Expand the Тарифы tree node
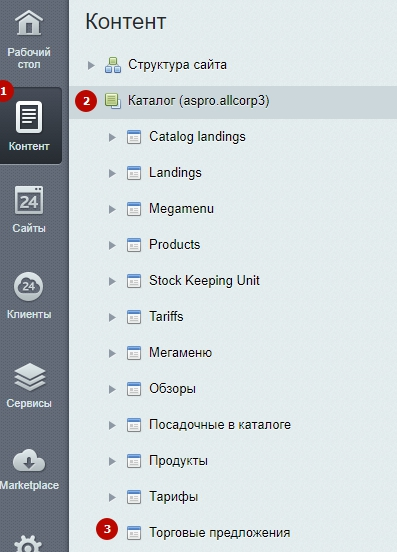The image size is (397, 552). [112, 497]
